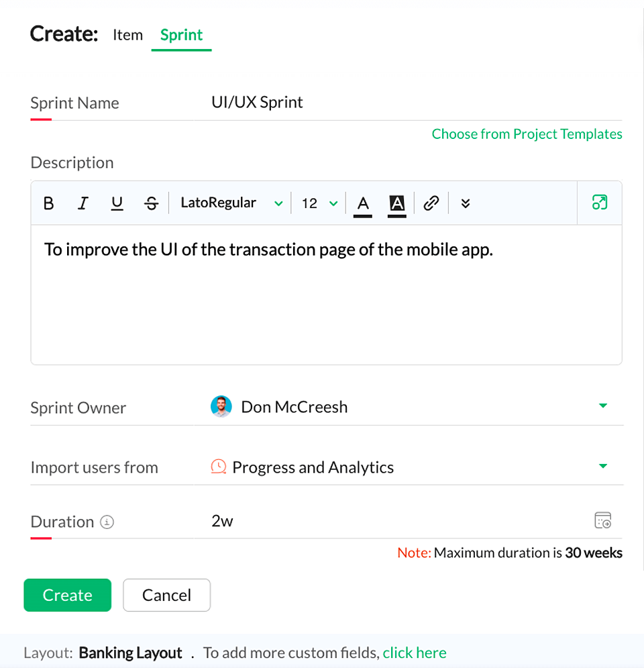Click the Sprint Name input field
Image resolution: width=644 pixels, height=672 pixels.
(x=402, y=103)
